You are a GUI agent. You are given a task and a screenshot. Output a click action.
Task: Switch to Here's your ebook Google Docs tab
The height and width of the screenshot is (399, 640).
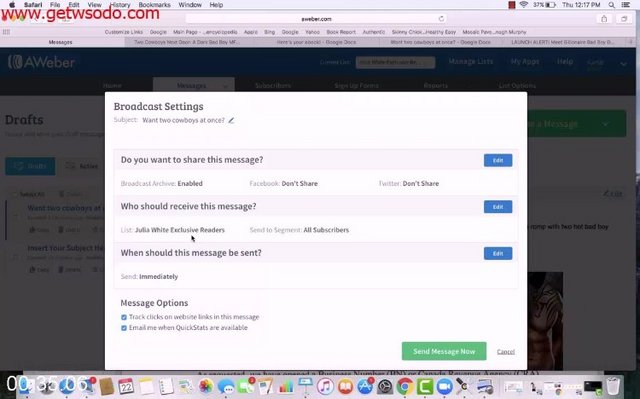316,42
